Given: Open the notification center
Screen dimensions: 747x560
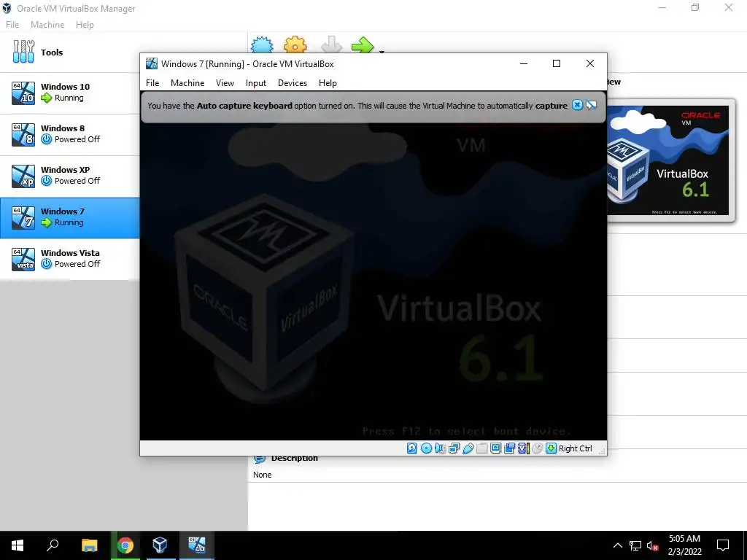Looking at the screenshot, I should pos(723,545).
